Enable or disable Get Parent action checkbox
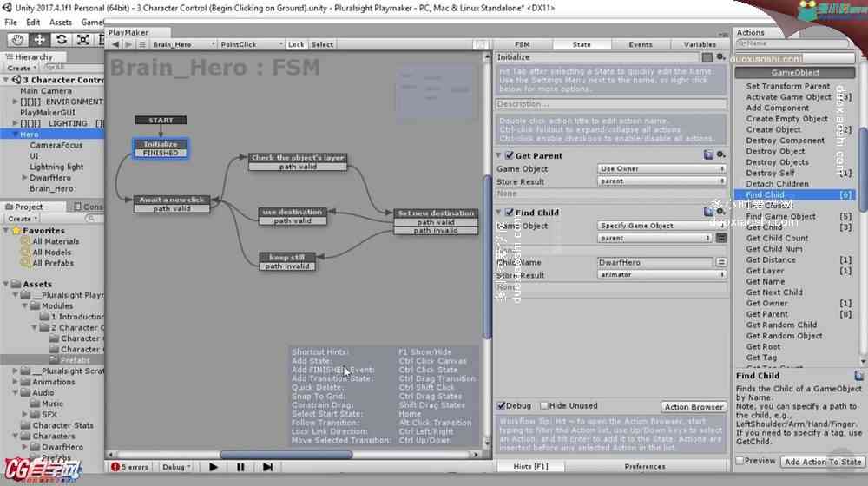The width and height of the screenshot is (868, 486). pos(510,155)
